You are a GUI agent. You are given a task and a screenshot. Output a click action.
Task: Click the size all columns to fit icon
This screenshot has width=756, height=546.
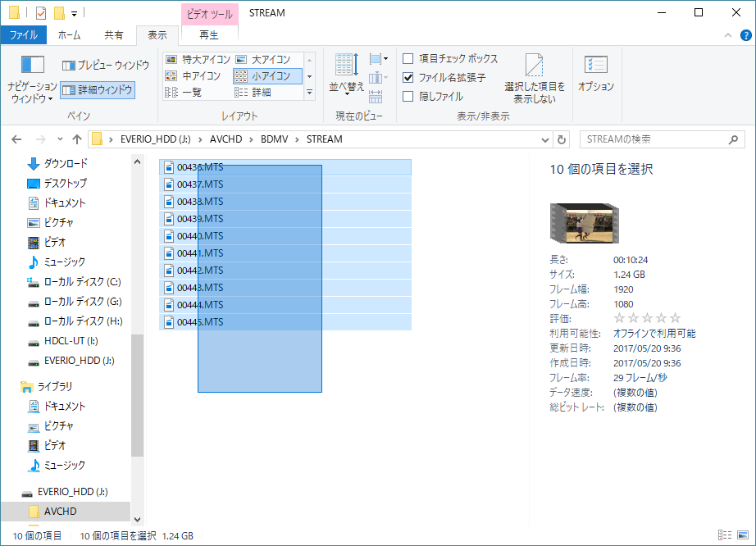click(376, 97)
